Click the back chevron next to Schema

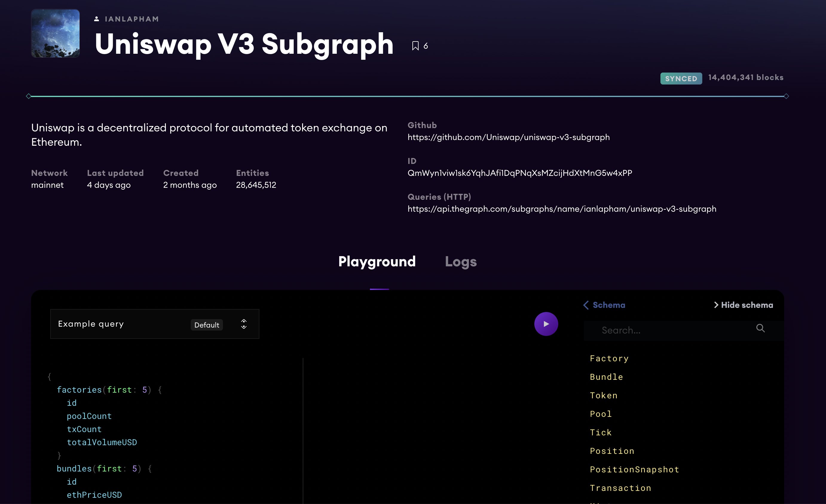coord(586,305)
